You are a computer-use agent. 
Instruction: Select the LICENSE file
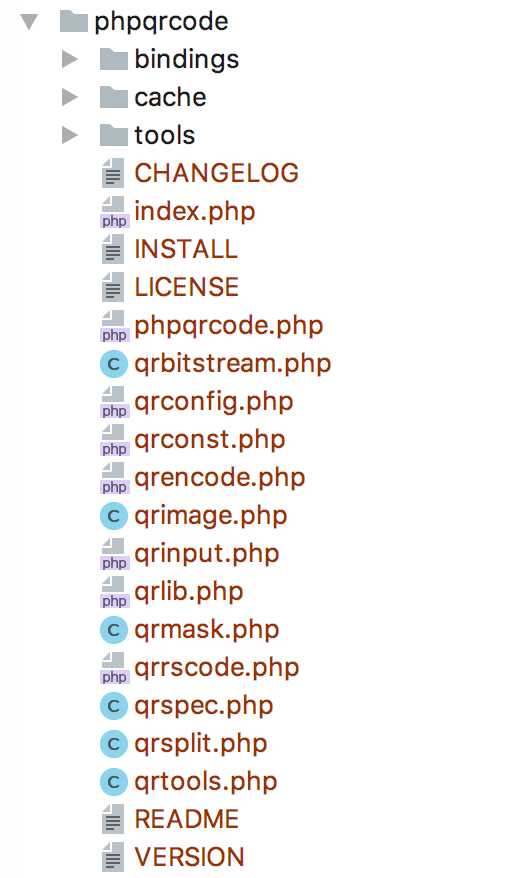point(186,287)
